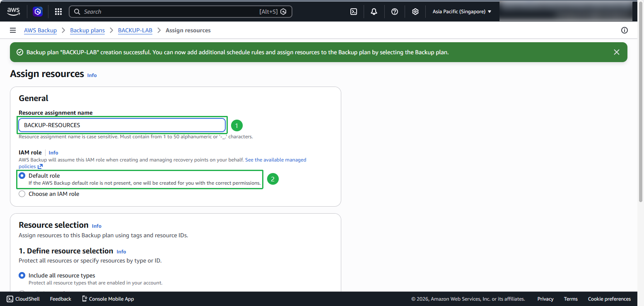Open the notifications bell
644x306 pixels.
coord(374,12)
